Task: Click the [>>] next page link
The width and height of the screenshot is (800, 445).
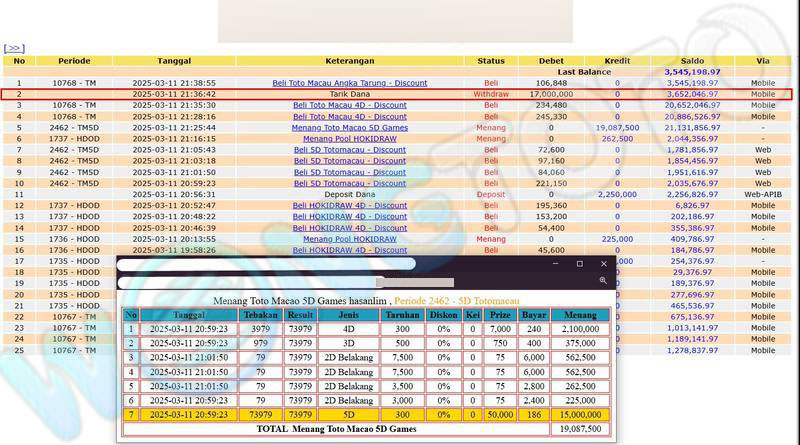Action: [13, 47]
